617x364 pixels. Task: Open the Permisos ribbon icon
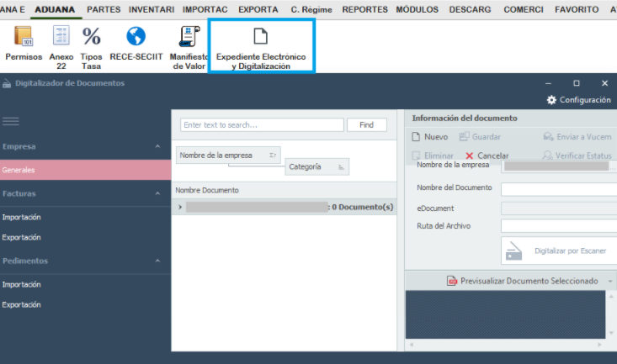coord(24,43)
